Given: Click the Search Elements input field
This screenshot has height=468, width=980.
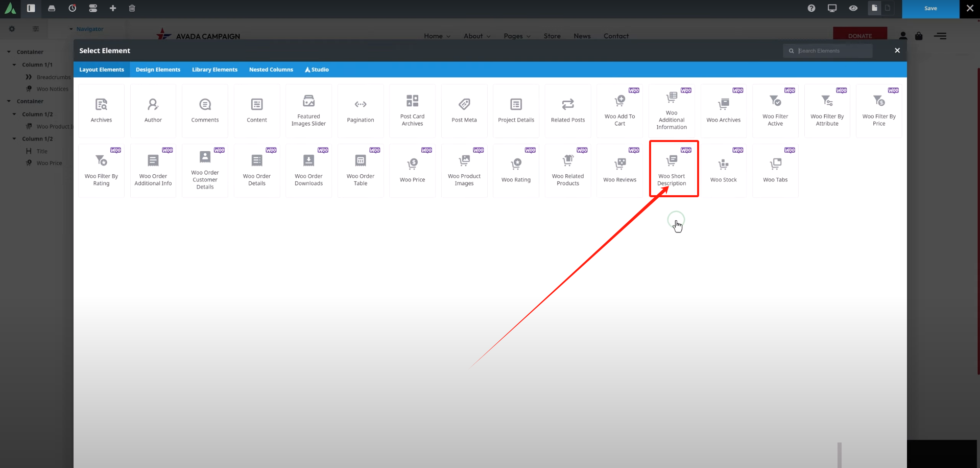Looking at the screenshot, I should click(832, 51).
